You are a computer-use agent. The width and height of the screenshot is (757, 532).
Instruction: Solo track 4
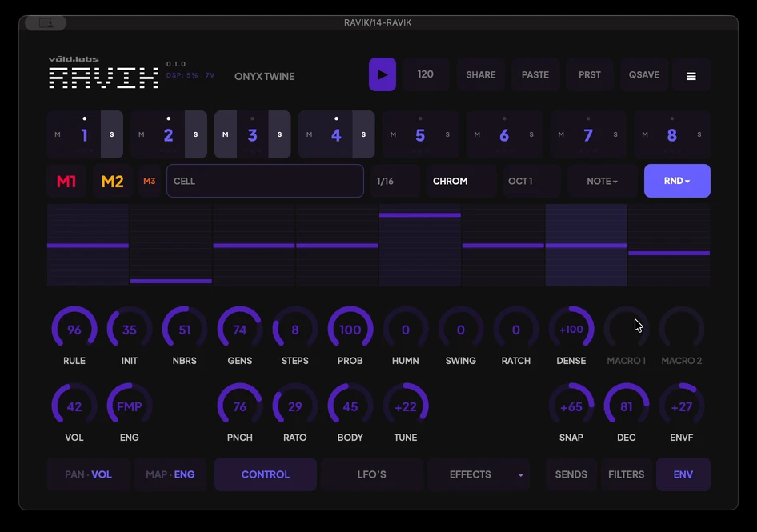363,134
